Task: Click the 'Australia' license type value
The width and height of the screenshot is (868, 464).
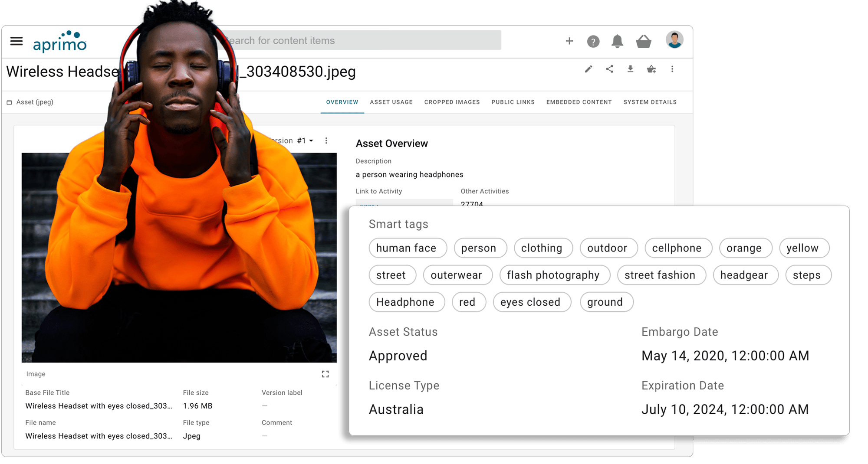Action: [396, 409]
